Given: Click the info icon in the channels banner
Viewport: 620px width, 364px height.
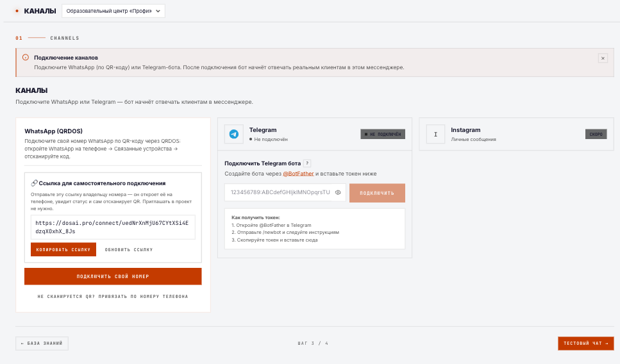Looking at the screenshot, I should point(26,57).
